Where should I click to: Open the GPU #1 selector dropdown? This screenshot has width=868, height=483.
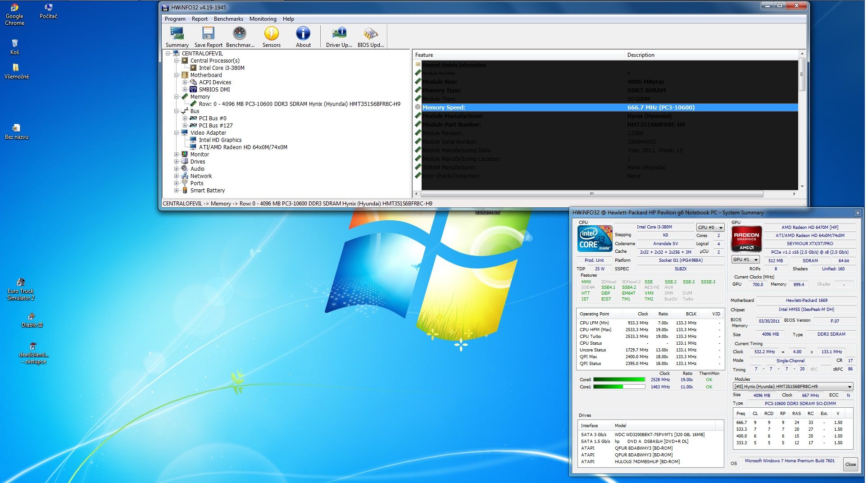[745, 260]
